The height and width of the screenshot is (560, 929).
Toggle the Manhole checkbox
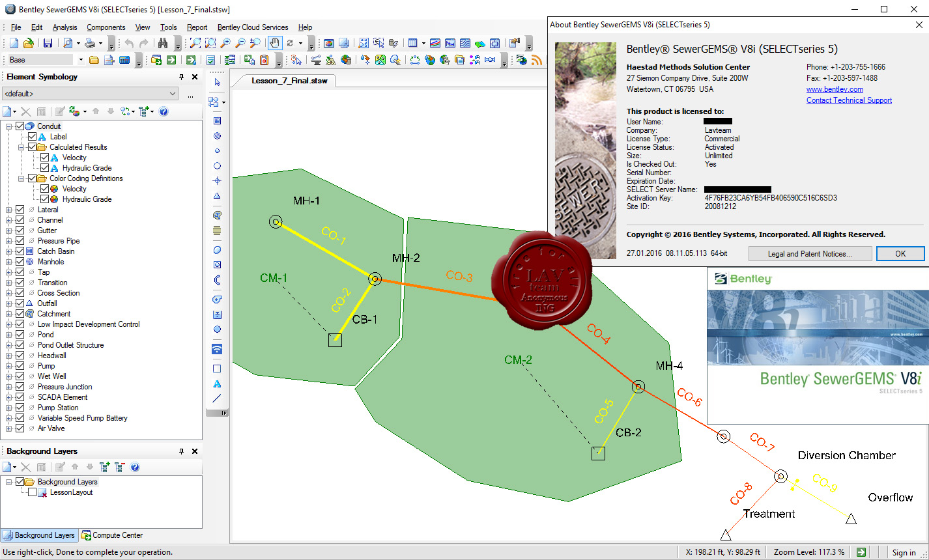(x=20, y=262)
